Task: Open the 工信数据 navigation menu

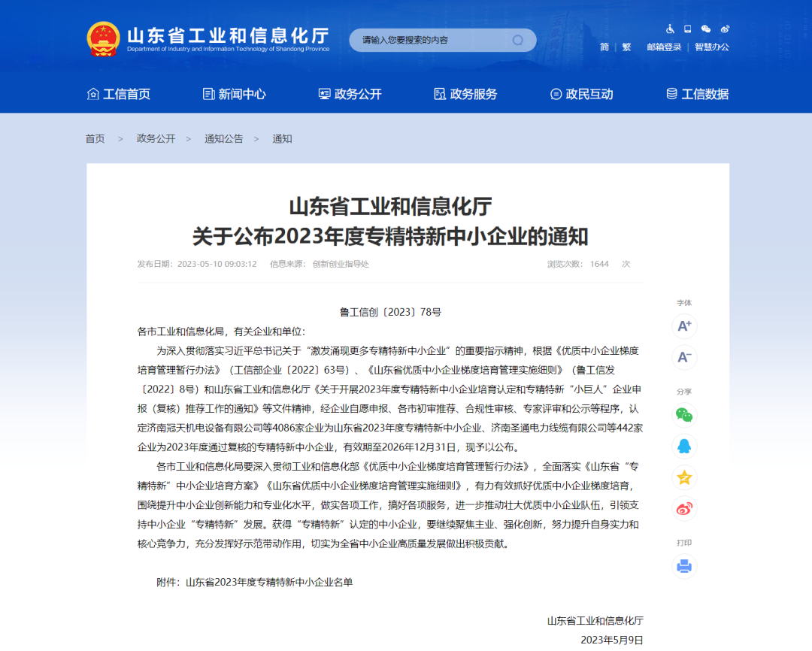Action: (x=698, y=93)
